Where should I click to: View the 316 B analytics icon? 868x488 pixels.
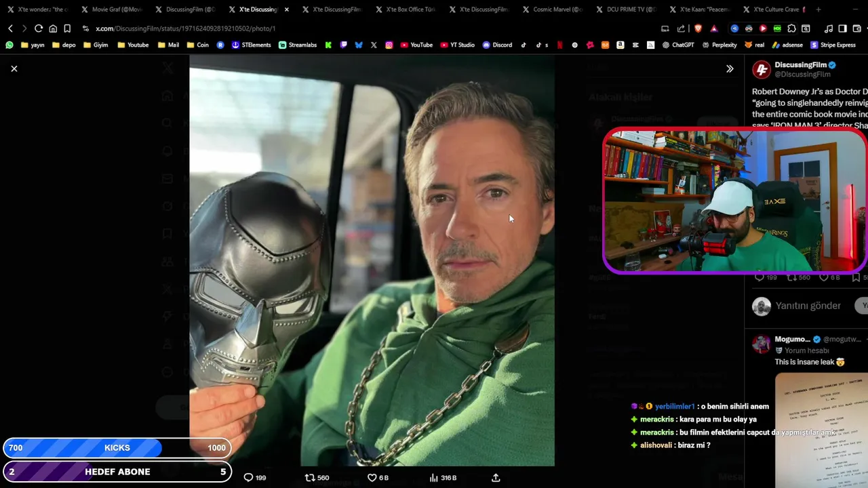[x=443, y=478]
